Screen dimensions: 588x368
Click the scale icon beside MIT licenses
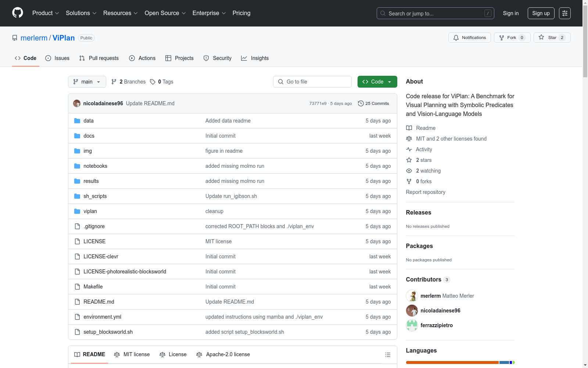(409, 139)
